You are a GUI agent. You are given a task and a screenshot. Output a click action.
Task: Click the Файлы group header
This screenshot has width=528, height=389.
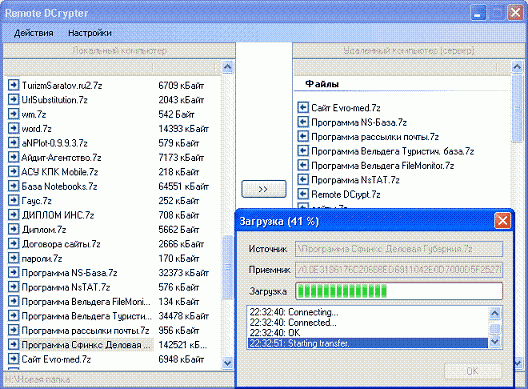coord(322,84)
